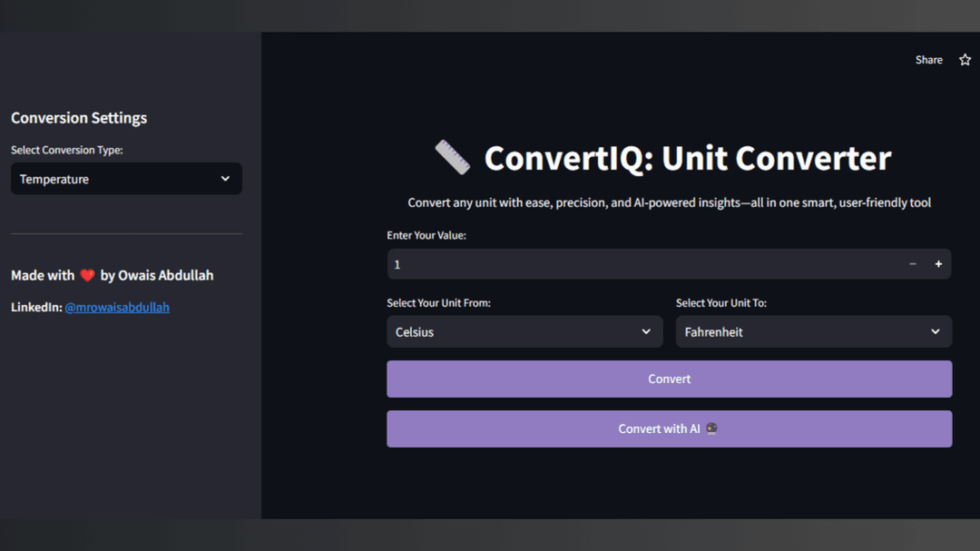Increase the value with the plus button
The image size is (980, 551).
click(938, 264)
